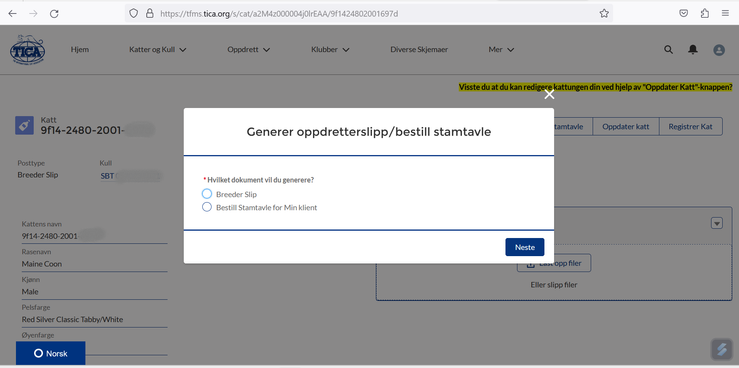This screenshot has height=368, width=739.
Task: Bookmark this page with the star icon
Action: [604, 14]
